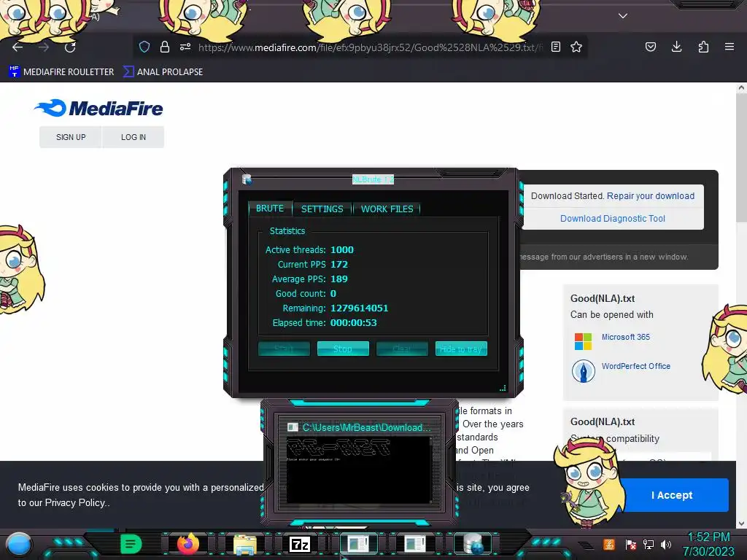Reload the MediaFire page

[70, 47]
